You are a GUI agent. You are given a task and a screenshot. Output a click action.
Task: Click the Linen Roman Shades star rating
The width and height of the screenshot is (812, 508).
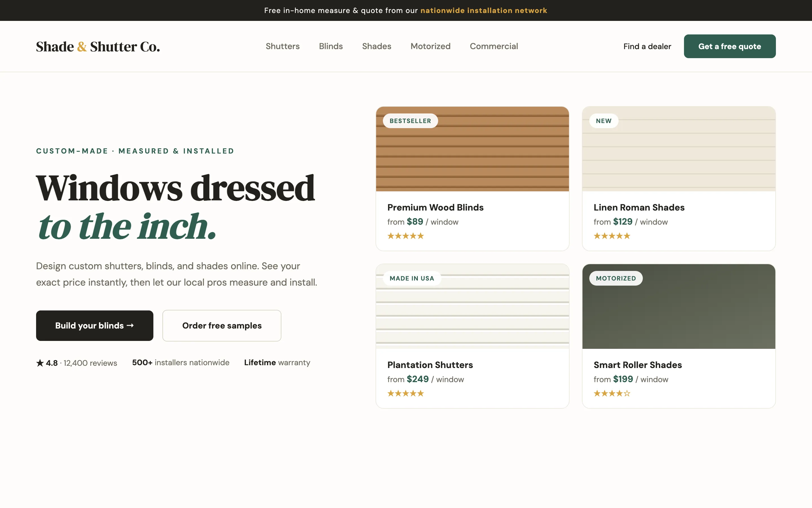click(612, 236)
